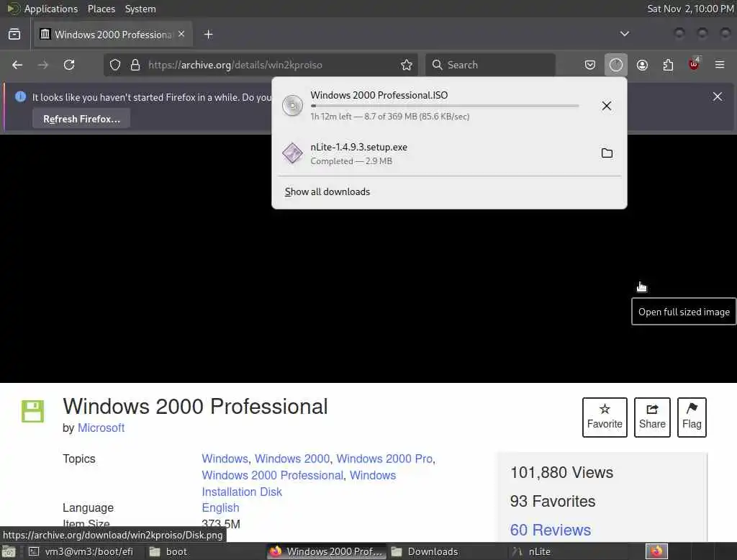This screenshot has height=560, width=737.
Task: Open a new browser tab
Action: (209, 35)
